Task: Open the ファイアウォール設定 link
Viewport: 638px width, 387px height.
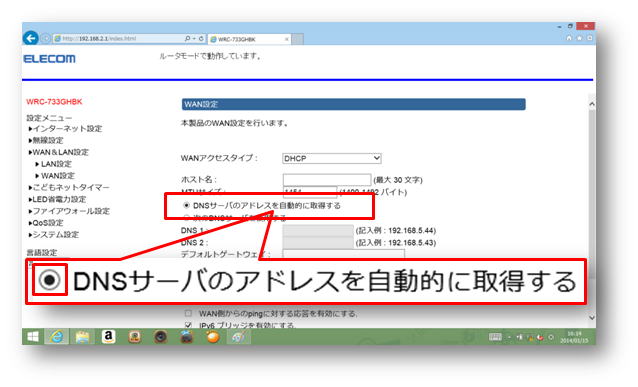Action: [69, 211]
